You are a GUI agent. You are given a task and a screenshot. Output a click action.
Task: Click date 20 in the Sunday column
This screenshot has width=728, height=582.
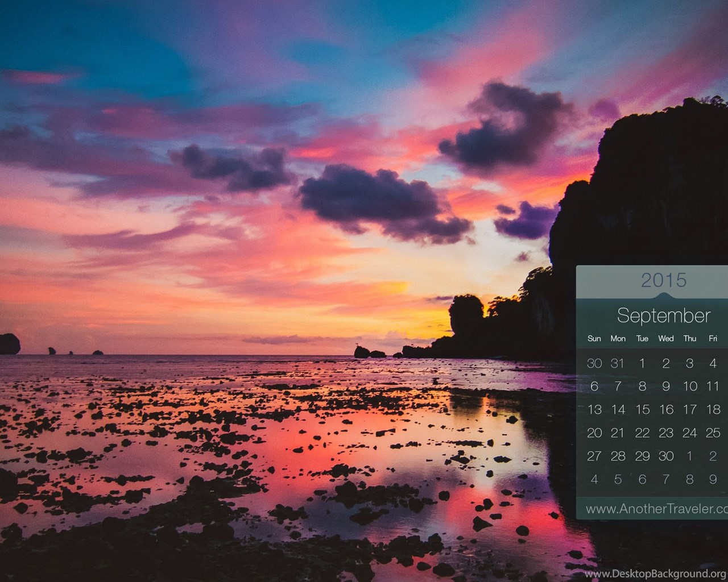(594, 433)
